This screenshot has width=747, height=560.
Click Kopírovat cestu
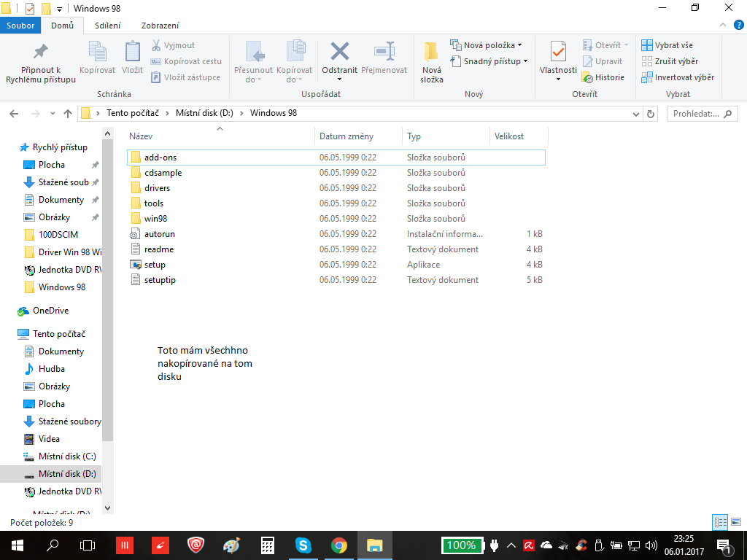click(x=186, y=61)
